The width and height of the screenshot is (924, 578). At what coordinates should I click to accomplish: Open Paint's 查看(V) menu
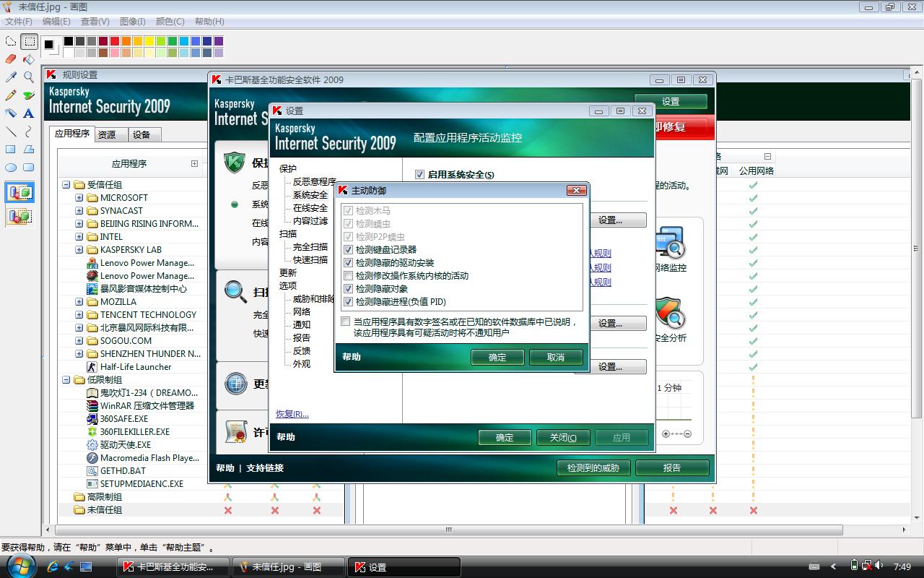[95, 22]
